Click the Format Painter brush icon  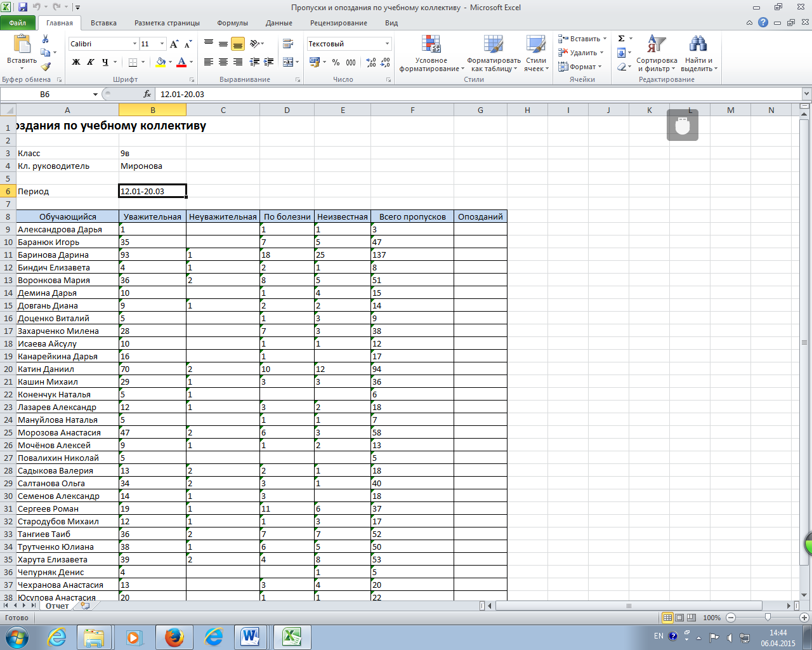46,66
